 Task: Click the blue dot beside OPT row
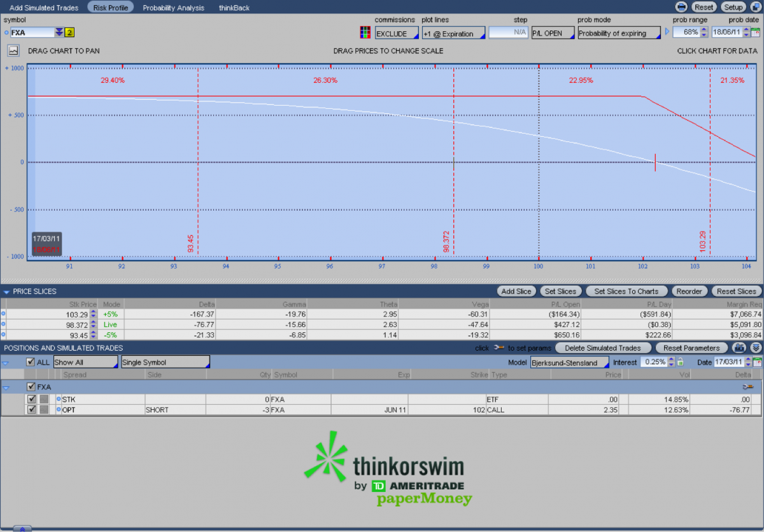[x=59, y=410]
